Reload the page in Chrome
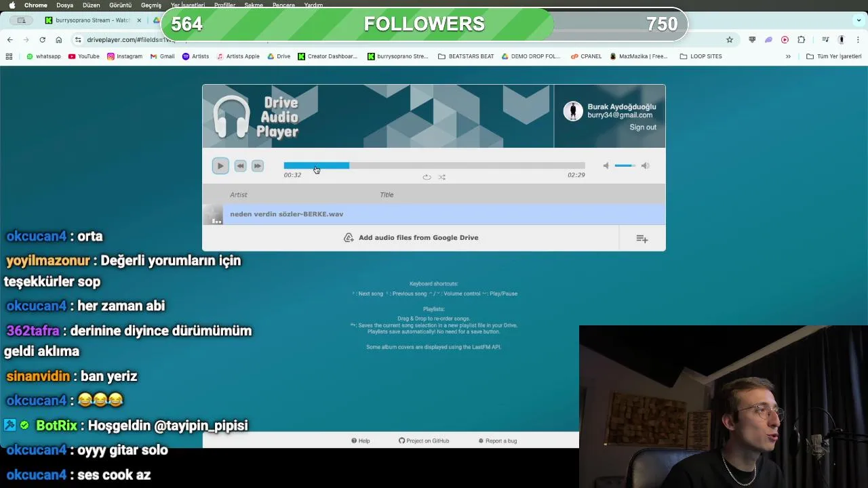 pos(43,40)
